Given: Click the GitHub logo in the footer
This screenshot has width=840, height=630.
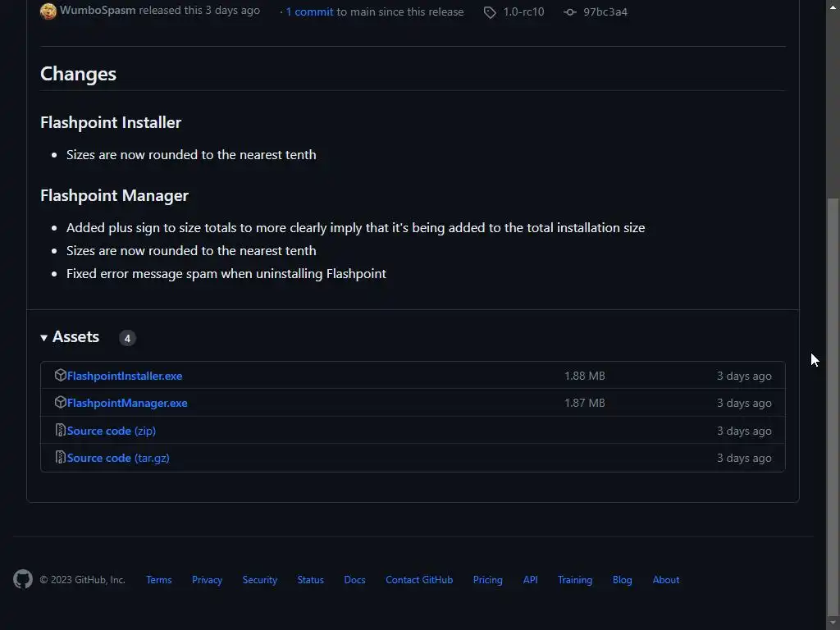Looking at the screenshot, I should pyautogui.click(x=23, y=580).
